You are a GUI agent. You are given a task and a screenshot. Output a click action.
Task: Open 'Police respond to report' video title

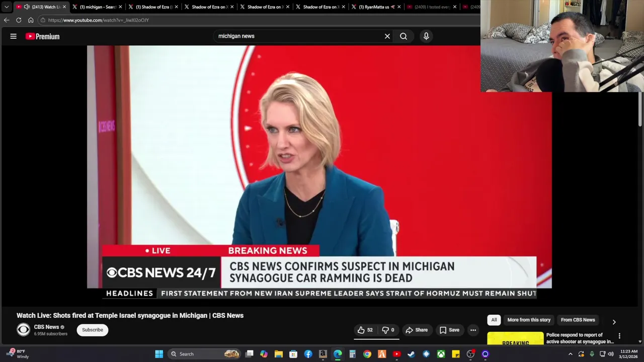click(580, 338)
